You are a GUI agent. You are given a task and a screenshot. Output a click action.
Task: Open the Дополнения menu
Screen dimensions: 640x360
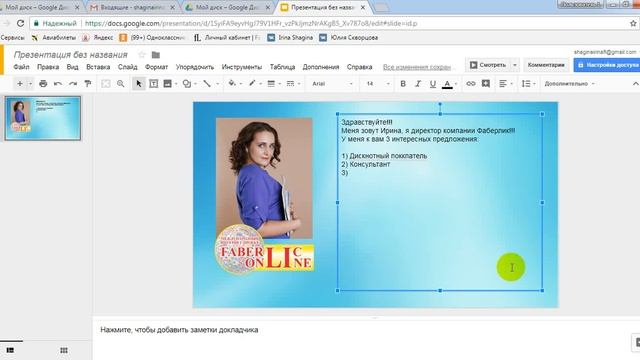(321, 67)
